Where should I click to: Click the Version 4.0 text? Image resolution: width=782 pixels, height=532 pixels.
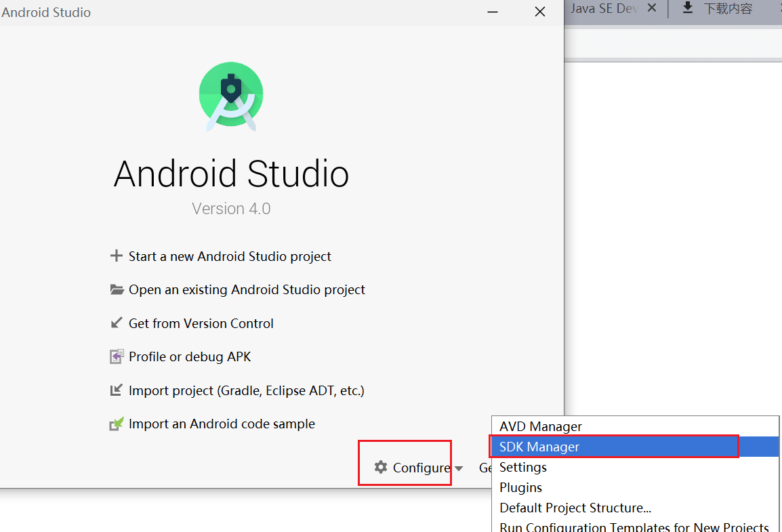pyautogui.click(x=231, y=209)
